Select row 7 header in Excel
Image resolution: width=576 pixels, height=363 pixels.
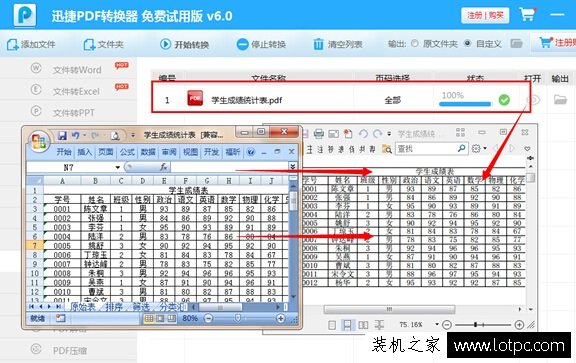coord(35,245)
